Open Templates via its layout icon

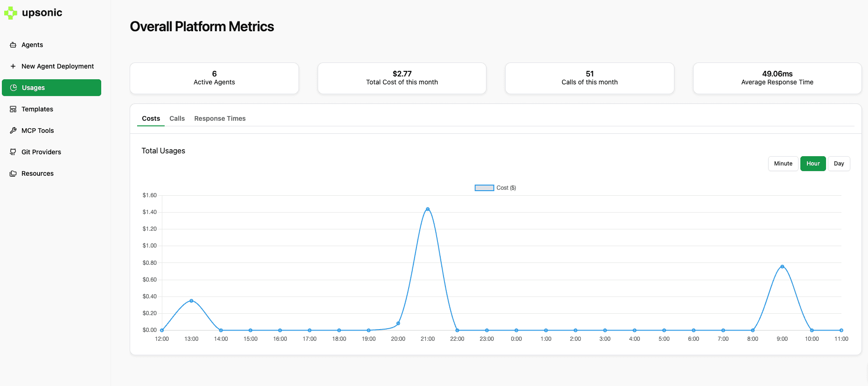(13, 109)
